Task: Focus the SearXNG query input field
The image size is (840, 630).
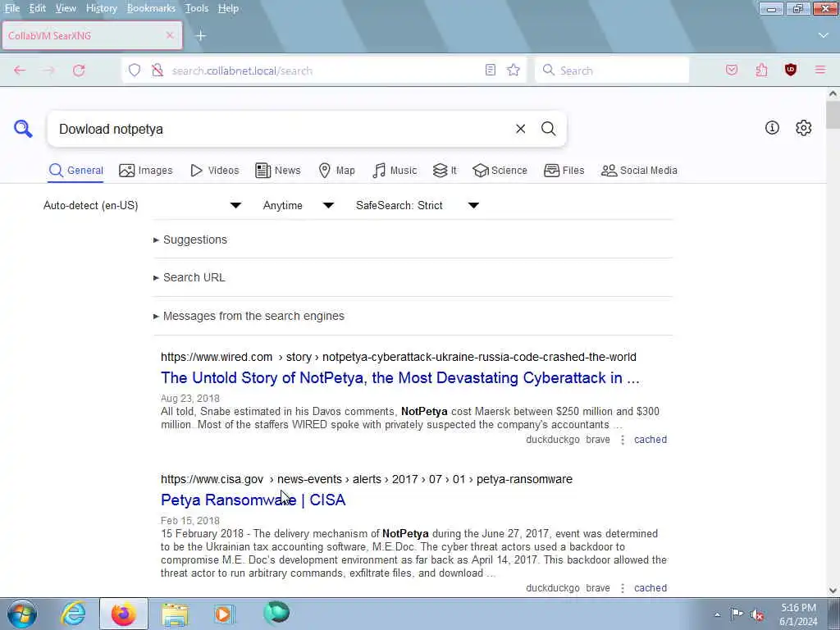Action: click(281, 129)
